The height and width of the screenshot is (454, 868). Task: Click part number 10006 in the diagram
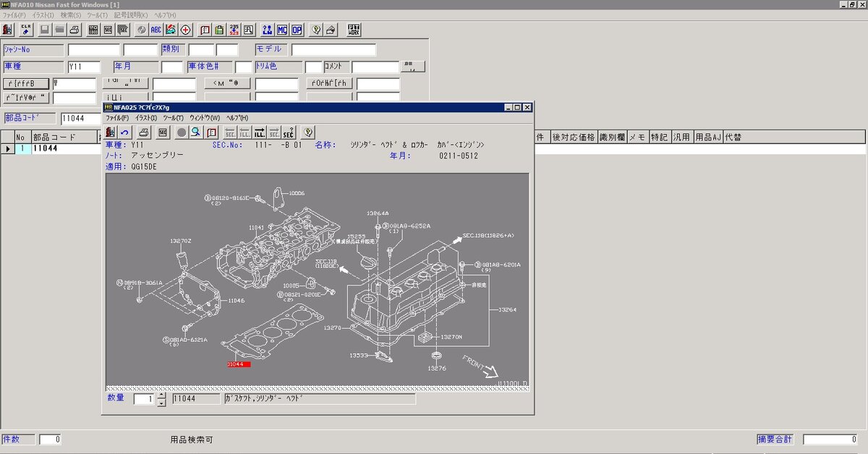[x=297, y=193]
